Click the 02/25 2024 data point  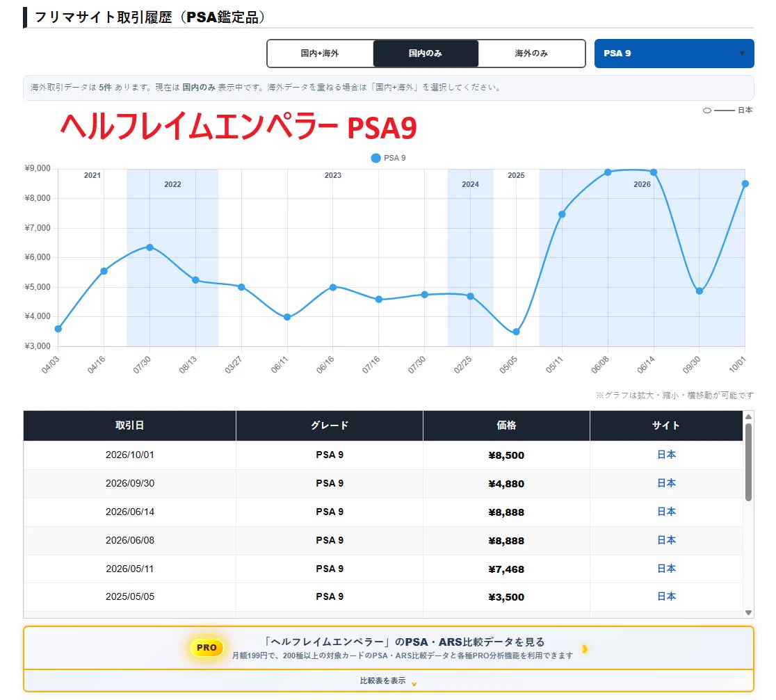point(471,296)
